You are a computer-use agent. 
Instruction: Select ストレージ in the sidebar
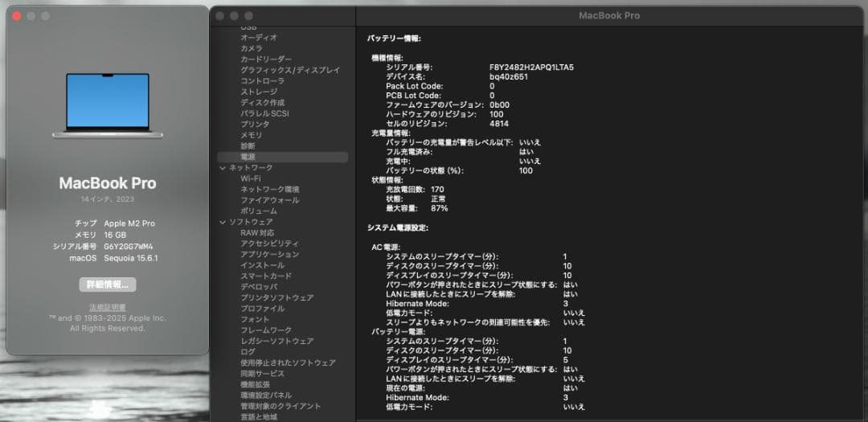click(259, 92)
